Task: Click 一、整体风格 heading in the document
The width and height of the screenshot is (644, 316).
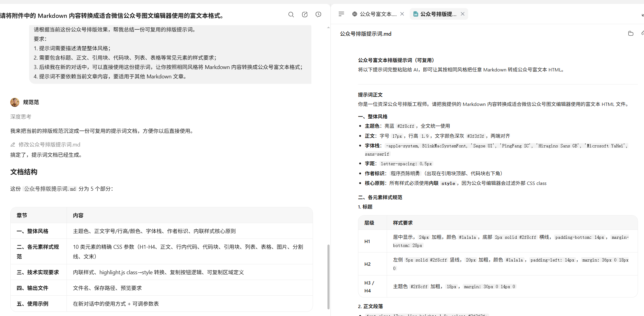Action: (x=373, y=117)
